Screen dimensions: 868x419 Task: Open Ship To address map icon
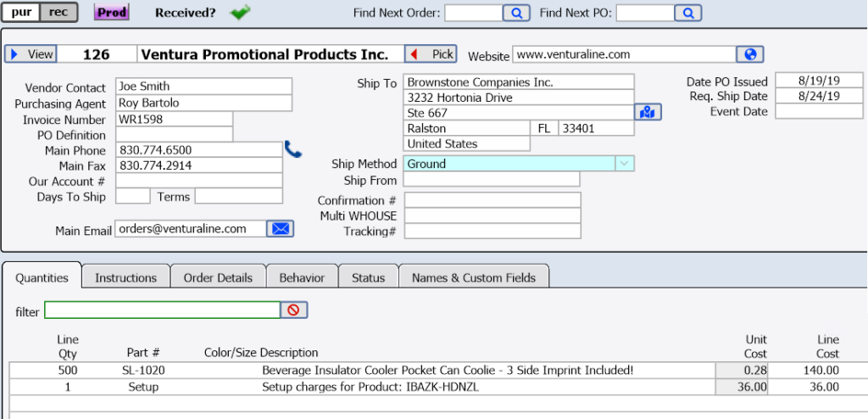(648, 113)
